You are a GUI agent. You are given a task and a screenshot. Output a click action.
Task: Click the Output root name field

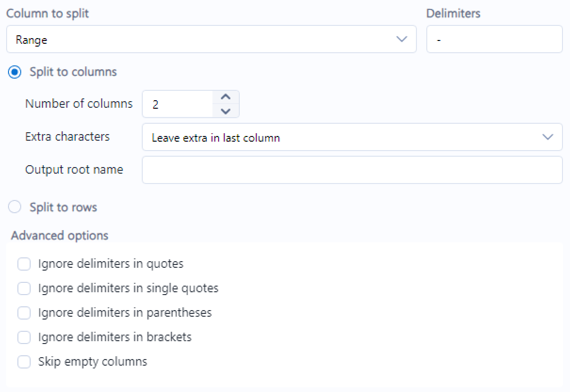coord(351,170)
